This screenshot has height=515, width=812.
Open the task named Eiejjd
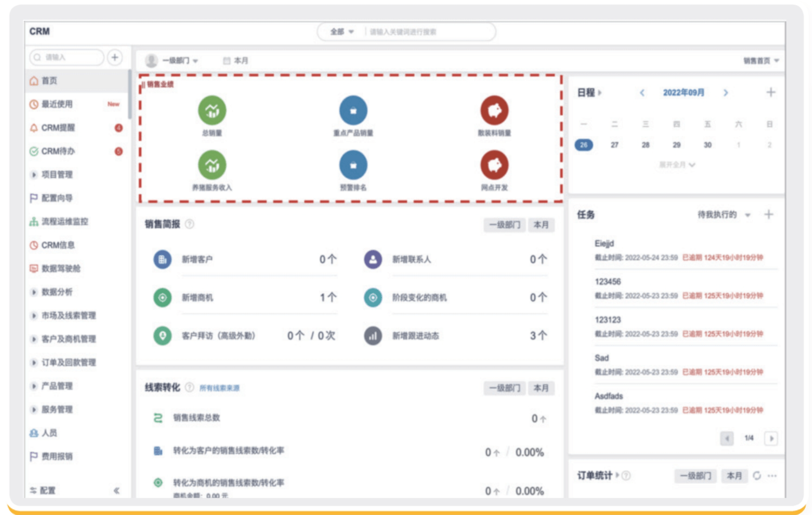[604, 243]
